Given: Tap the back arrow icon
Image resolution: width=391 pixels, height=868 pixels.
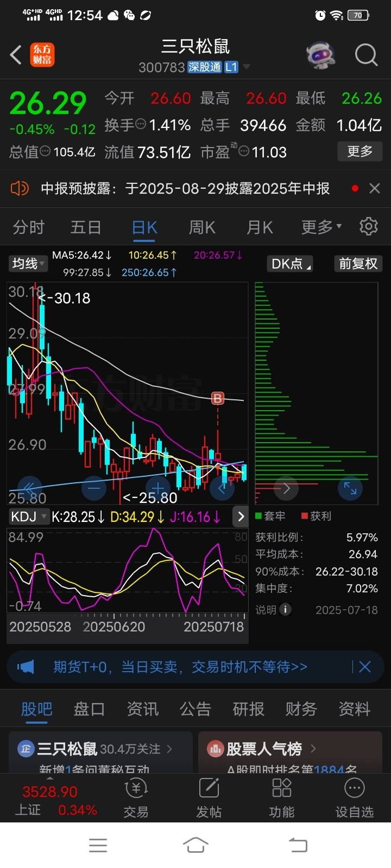Looking at the screenshot, I should click(x=16, y=55).
